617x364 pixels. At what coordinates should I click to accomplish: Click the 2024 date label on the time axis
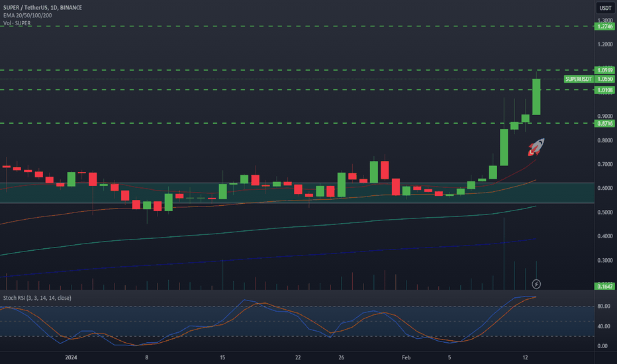tap(71, 357)
